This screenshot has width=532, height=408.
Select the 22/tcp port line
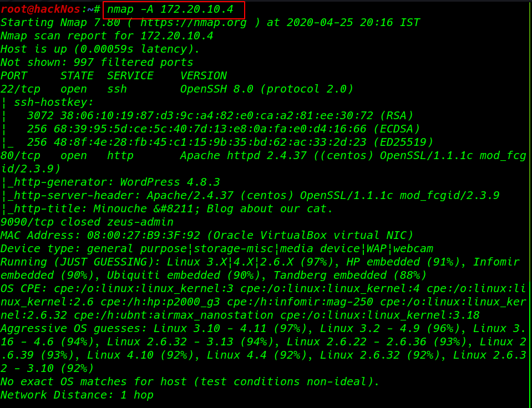click(177, 89)
